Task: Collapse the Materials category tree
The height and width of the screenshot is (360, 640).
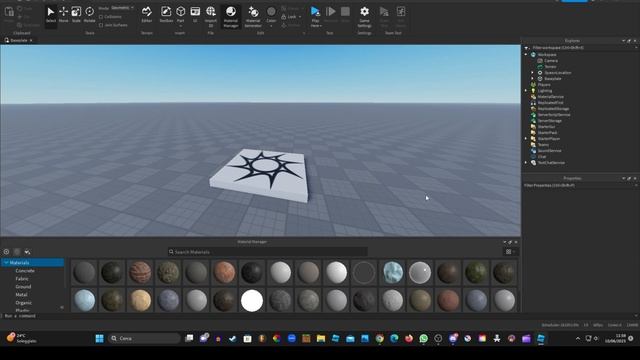Action: [x=6, y=262]
